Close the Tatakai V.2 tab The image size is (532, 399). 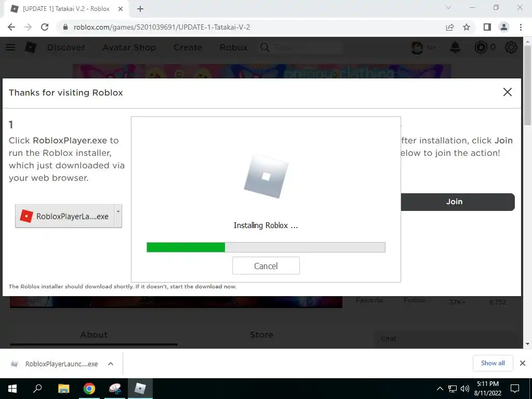point(121,9)
